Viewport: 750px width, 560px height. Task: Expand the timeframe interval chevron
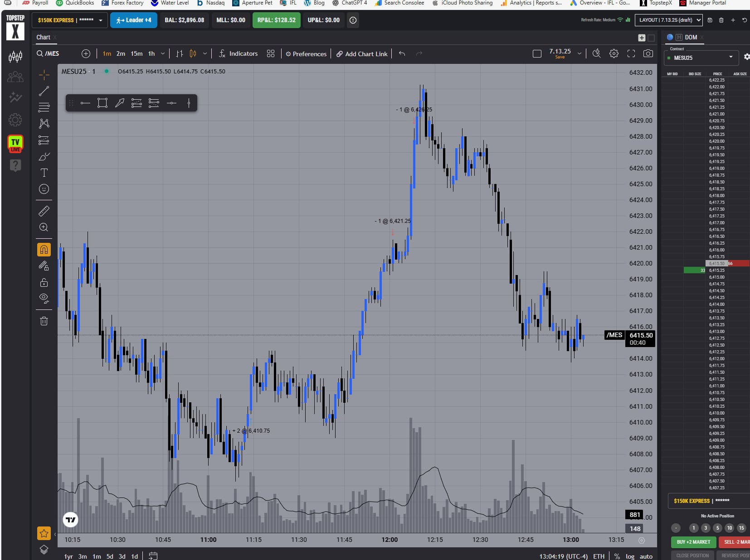coord(163,53)
